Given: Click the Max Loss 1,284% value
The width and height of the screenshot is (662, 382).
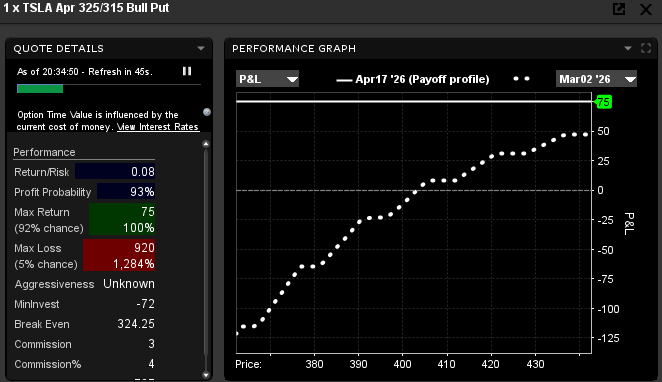Looking at the screenshot, I should pyautogui.click(x=133, y=264).
